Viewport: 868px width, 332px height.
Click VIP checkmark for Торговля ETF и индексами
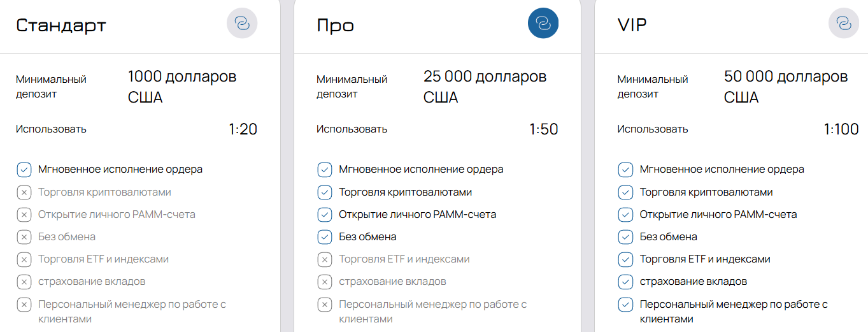pyautogui.click(x=625, y=259)
